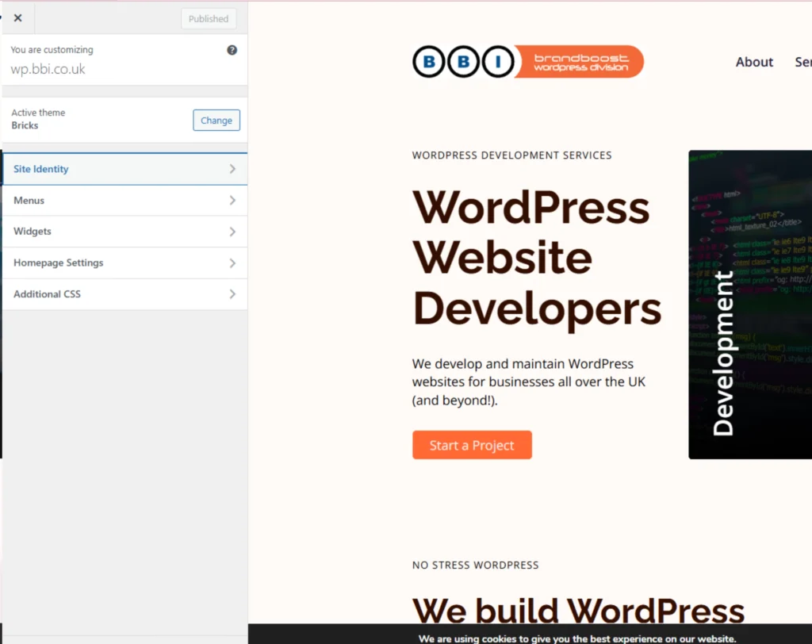Close the Customizer with the X icon
Screen dimensions: 812x644
tap(17, 17)
